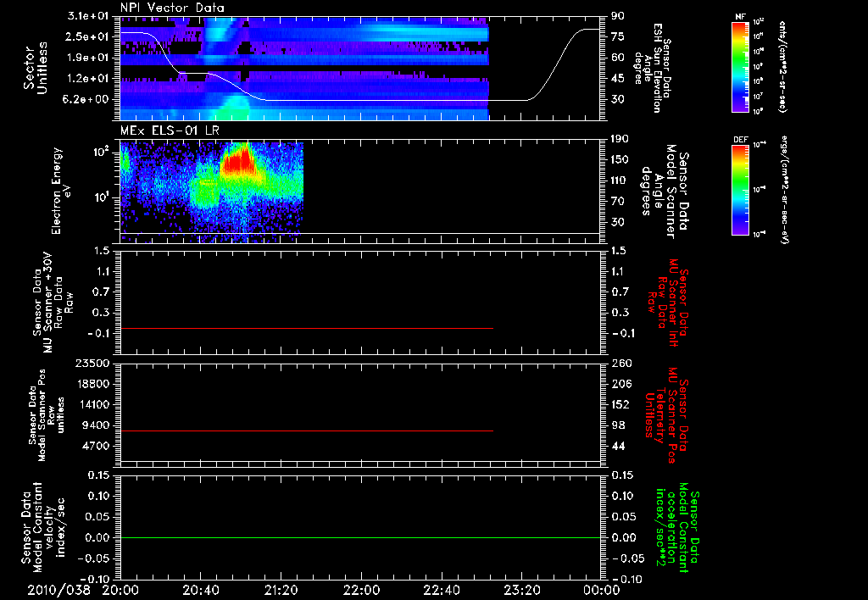The image size is (868, 600).
Task: Click the NF color bar swatch
Action: [x=741, y=66]
